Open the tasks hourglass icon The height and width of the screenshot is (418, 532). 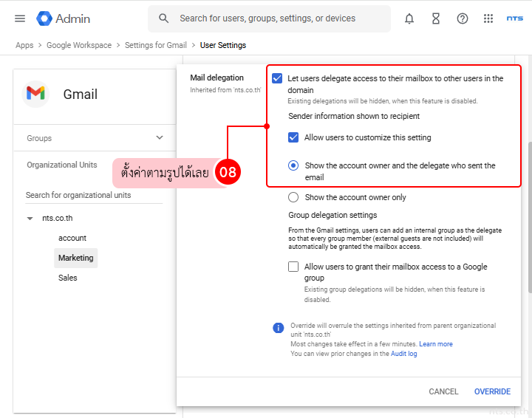pyautogui.click(x=436, y=18)
